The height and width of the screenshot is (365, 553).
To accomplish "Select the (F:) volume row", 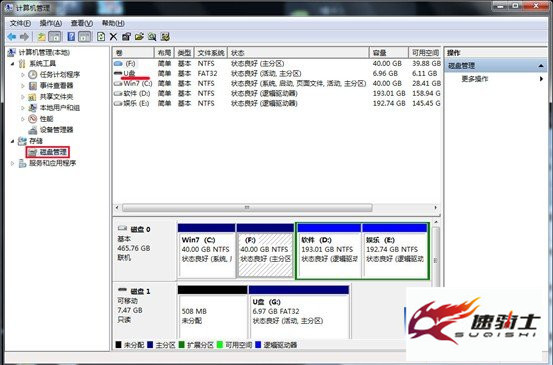I will (x=277, y=64).
